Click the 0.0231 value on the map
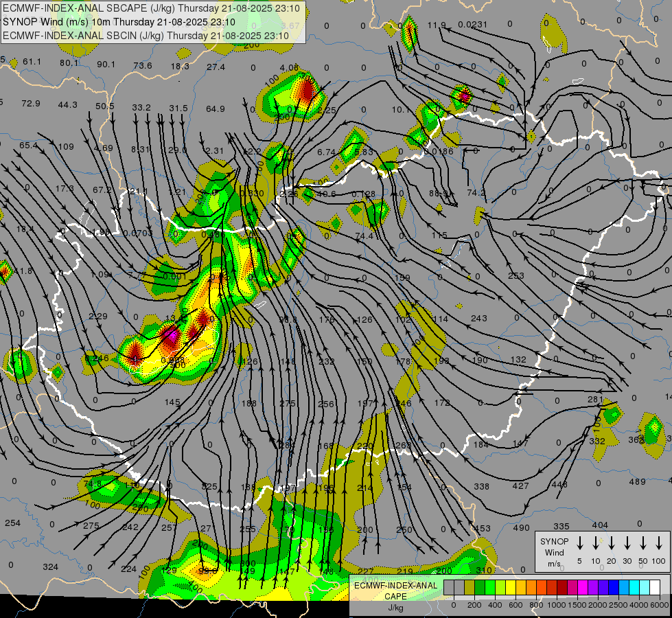672x618 pixels. click(472, 25)
